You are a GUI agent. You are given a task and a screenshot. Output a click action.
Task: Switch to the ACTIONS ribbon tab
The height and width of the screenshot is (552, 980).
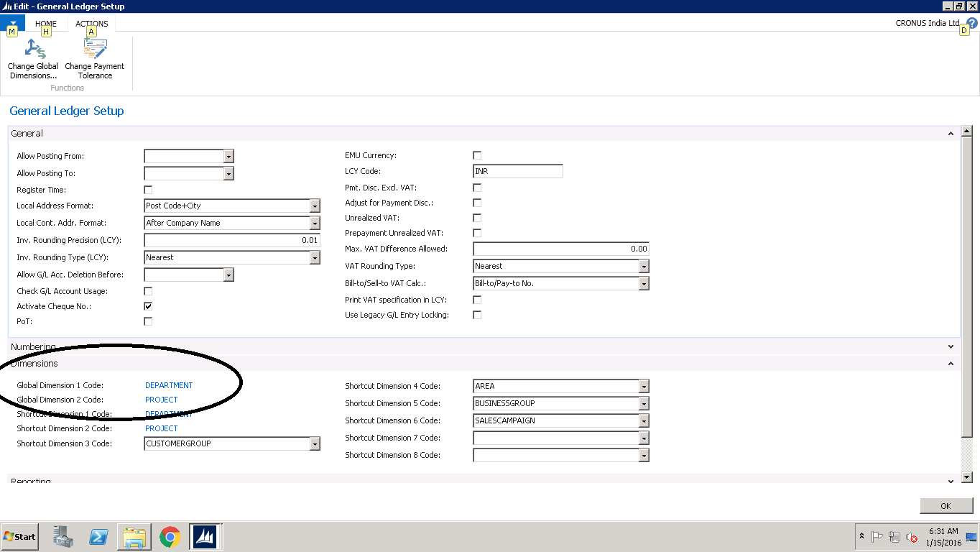coord(91,23)
